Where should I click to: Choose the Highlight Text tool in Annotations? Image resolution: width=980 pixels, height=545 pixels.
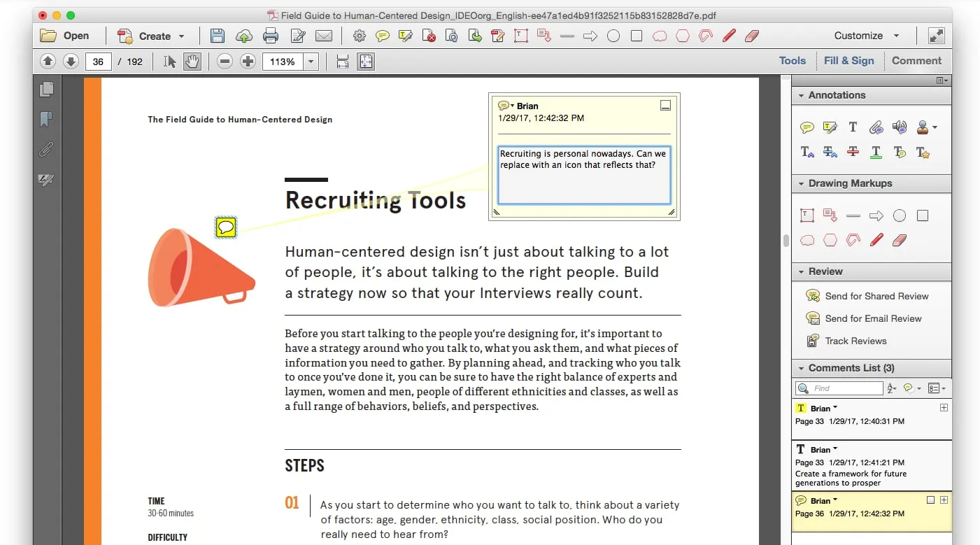pos(830,127)
